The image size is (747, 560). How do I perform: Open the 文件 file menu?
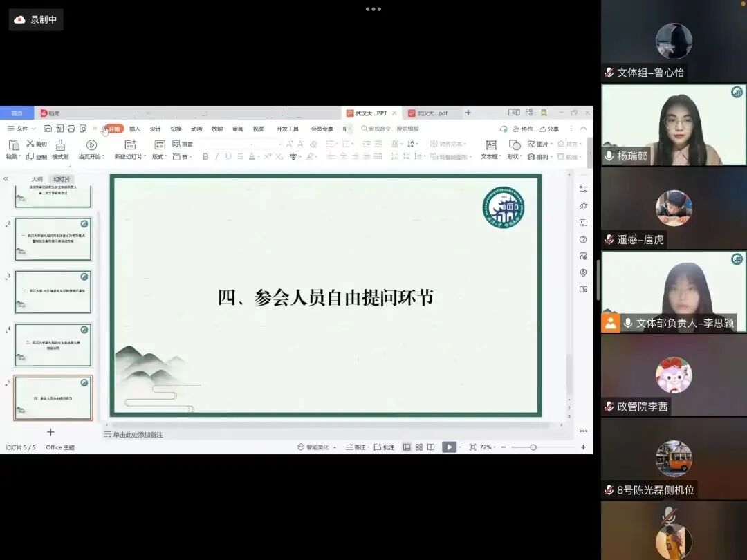(x=22, y=129)
